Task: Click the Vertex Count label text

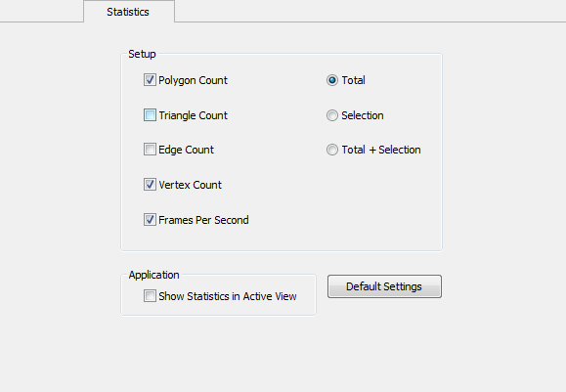Action: (x=191, y=185)
